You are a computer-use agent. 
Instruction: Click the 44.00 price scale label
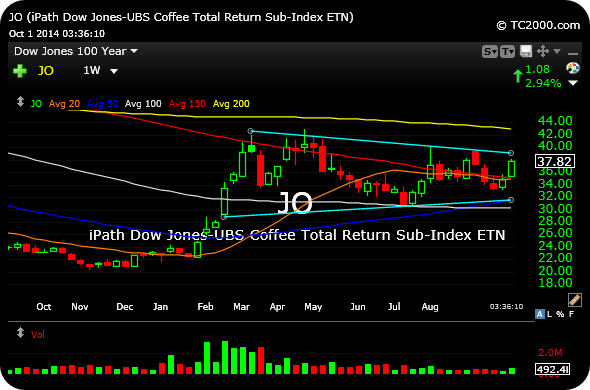coord(555,121)
